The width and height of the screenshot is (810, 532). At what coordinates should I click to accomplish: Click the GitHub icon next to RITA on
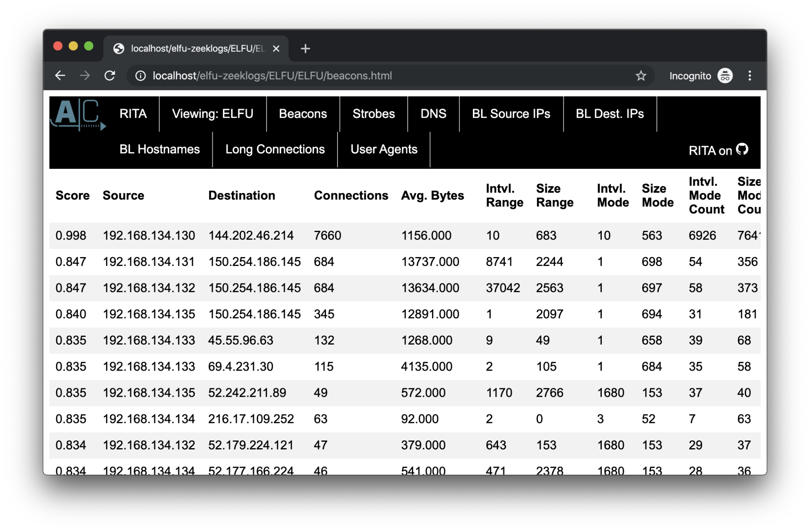[742, 149]
